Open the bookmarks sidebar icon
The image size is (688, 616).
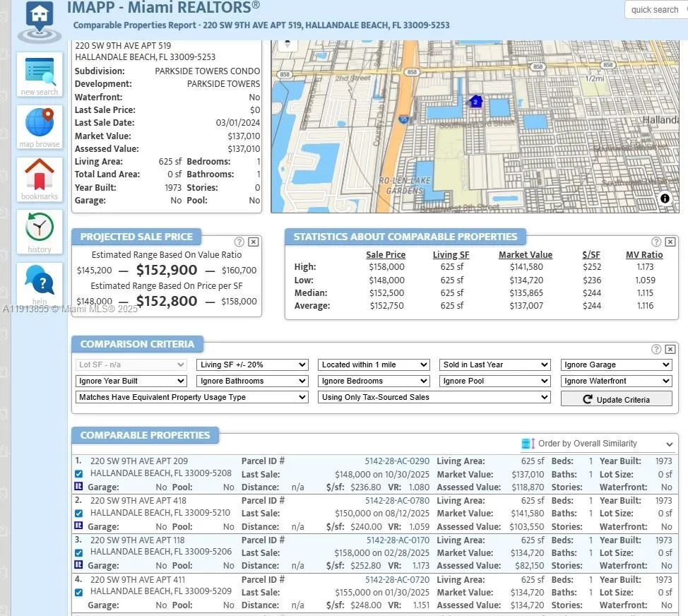40,178
